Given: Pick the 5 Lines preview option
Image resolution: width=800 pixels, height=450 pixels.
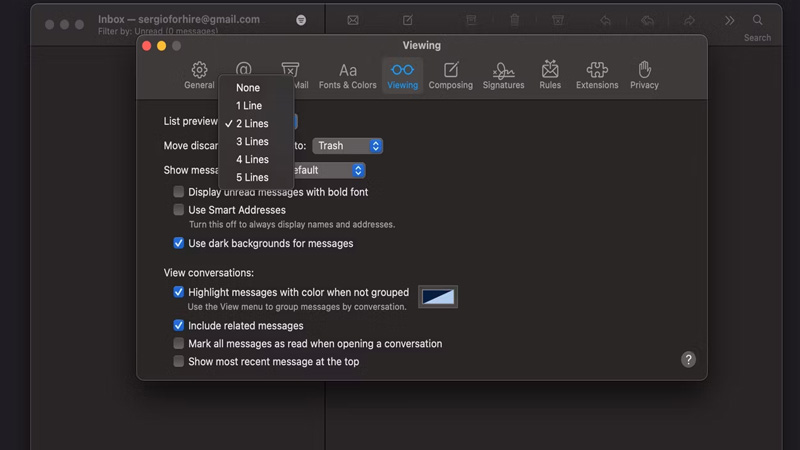Looking at the screenshot, I should [x=252, y=178].
